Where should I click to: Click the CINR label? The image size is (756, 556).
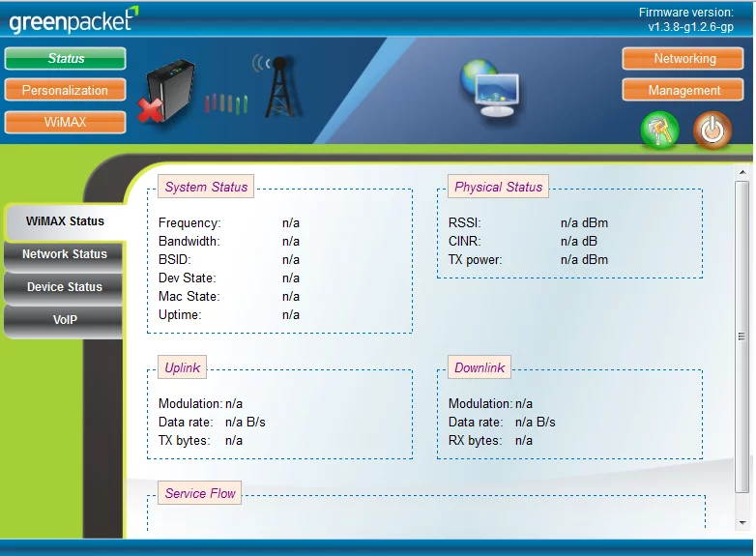[x=465, y=241]
